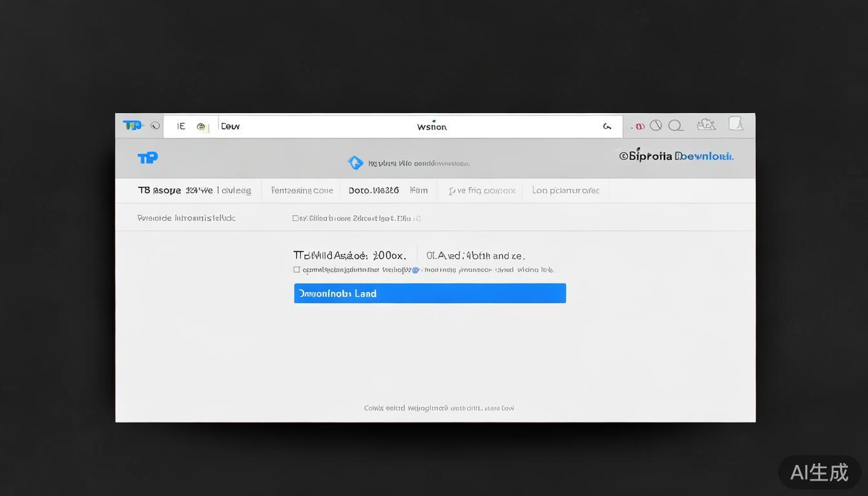
Task: Open the puzzle-shaped extensions icon
Action: tap(706, 125)
